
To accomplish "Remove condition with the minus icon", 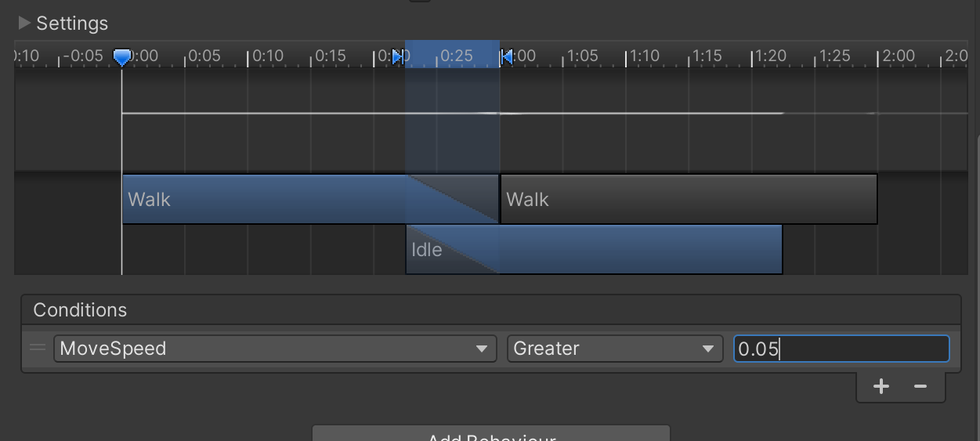I will 920,386.
